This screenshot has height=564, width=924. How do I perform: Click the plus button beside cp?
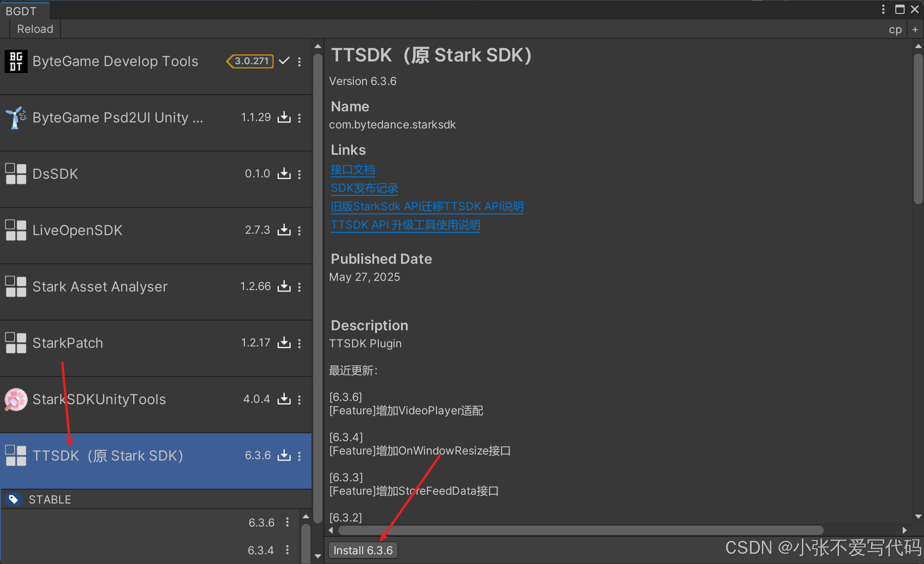pyautogui.click(x=915, y=30)
